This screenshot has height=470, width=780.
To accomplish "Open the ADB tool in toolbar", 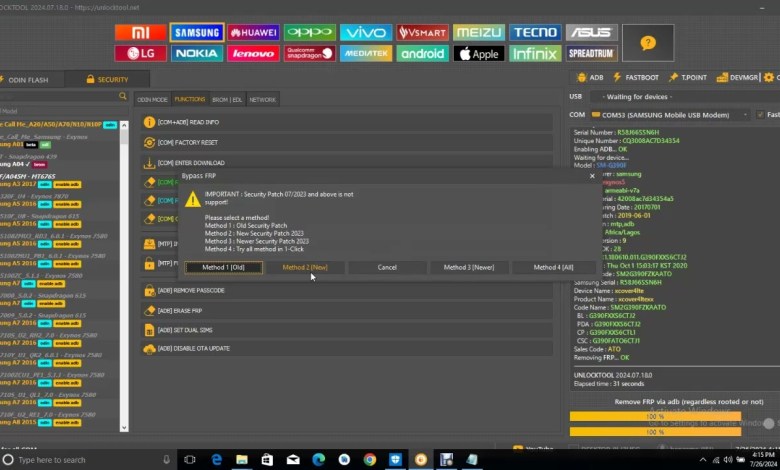I will (x=590, y=77).
